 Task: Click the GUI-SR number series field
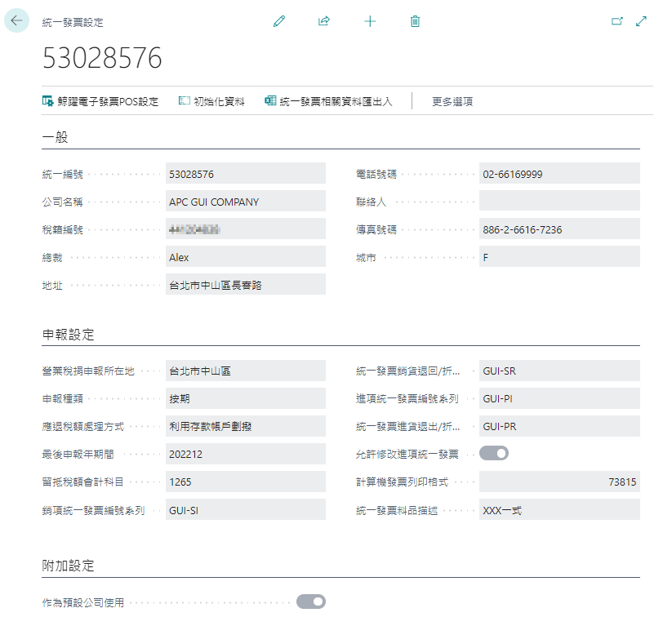559,371
